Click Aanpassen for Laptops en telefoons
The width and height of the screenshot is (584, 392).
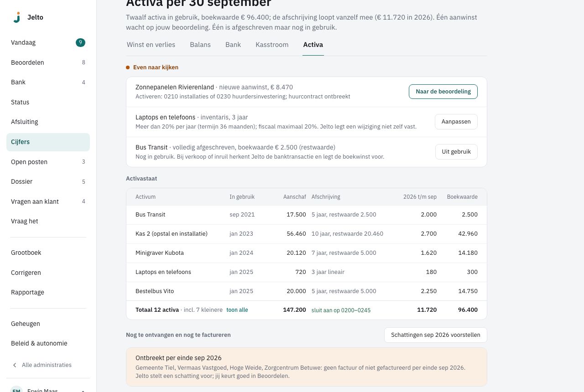click(456, 122)
